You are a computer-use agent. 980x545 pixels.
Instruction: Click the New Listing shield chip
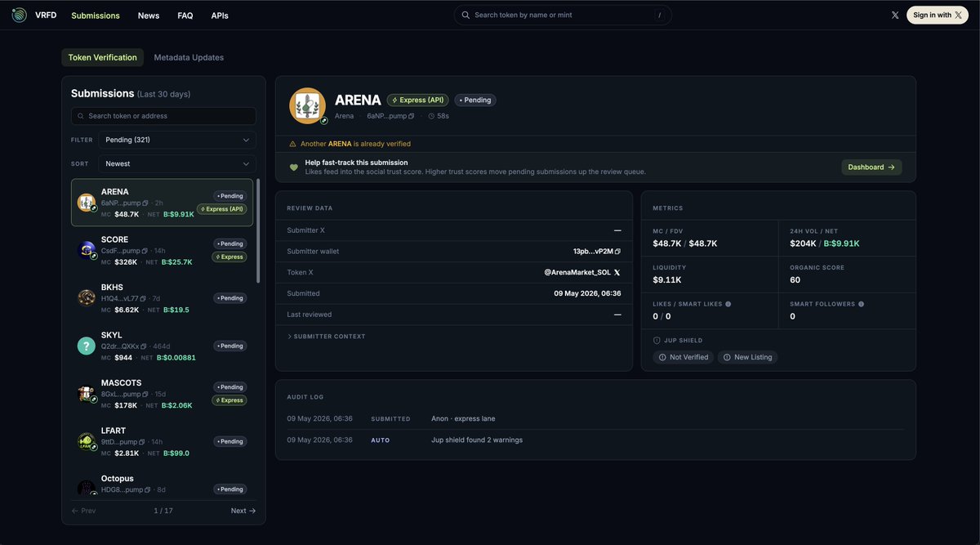(x=747, y=357)
